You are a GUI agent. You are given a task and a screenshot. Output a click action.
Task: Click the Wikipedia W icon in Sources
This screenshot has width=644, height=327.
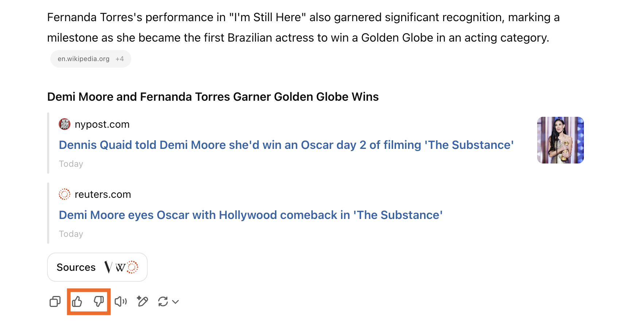120,268
